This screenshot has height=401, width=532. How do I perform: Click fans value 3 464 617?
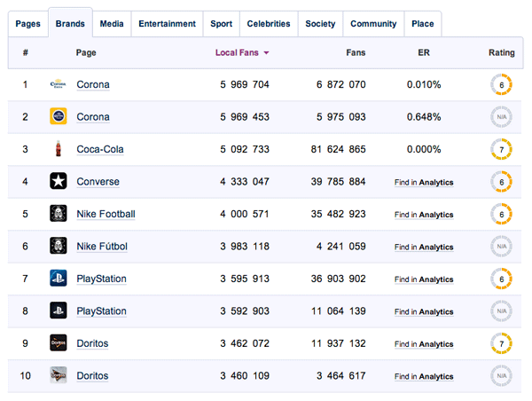tap(341, 376)
